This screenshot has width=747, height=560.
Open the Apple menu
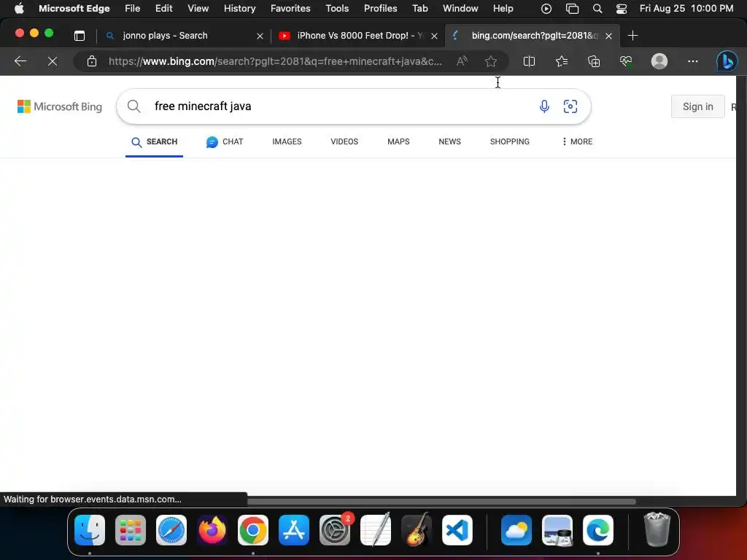tap(19, 9)
